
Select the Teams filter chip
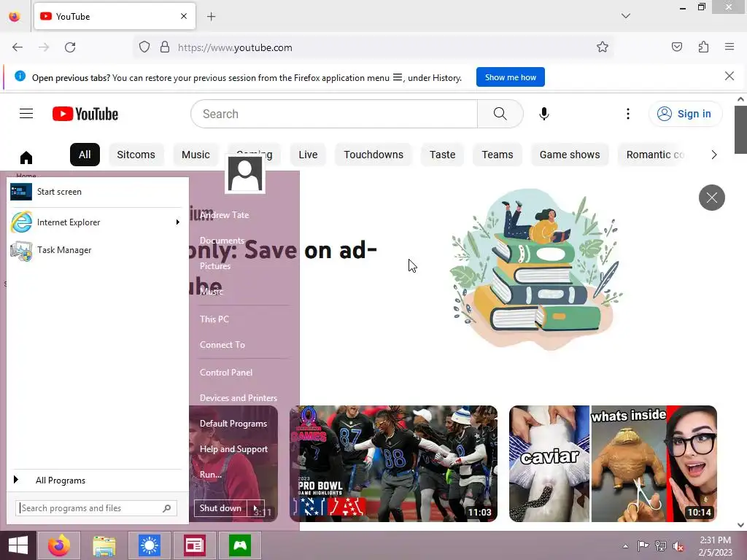tap(498, 155)
